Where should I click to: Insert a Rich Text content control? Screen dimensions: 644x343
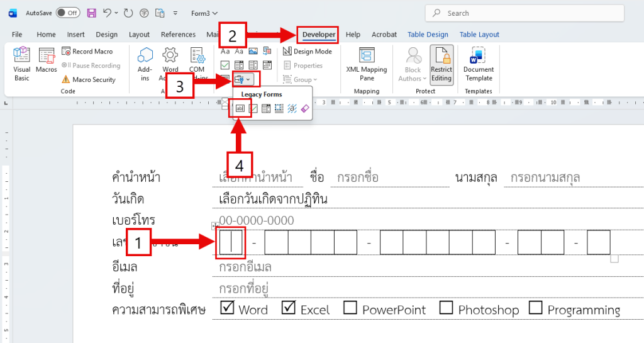pos(225,52)
